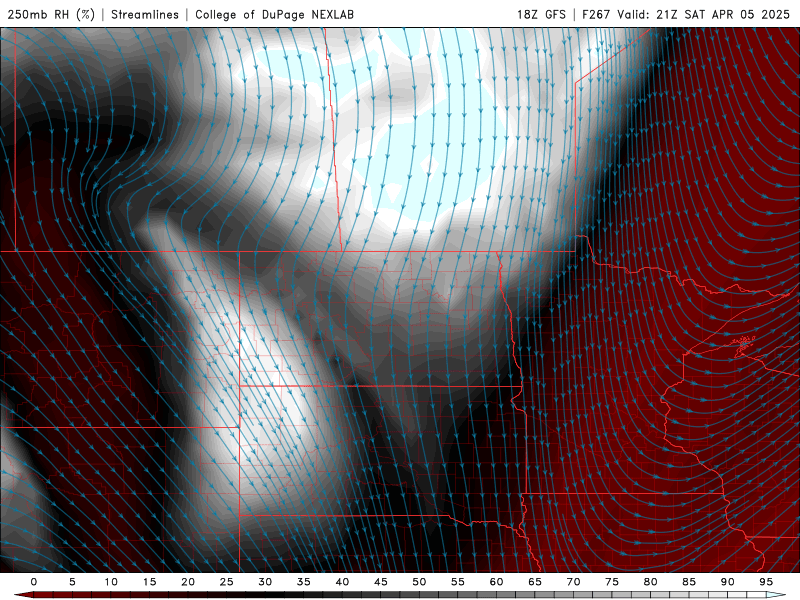Click 'College of DuPage NEXLAB' header text

pos(274,14)
